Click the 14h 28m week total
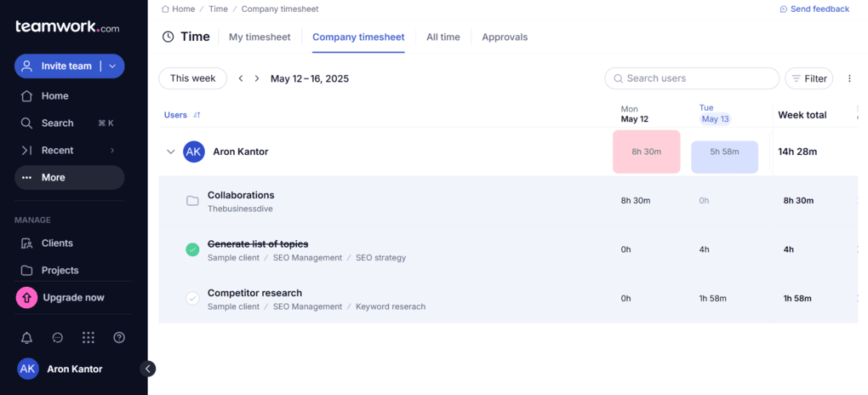868x395 pixels. 797,152
